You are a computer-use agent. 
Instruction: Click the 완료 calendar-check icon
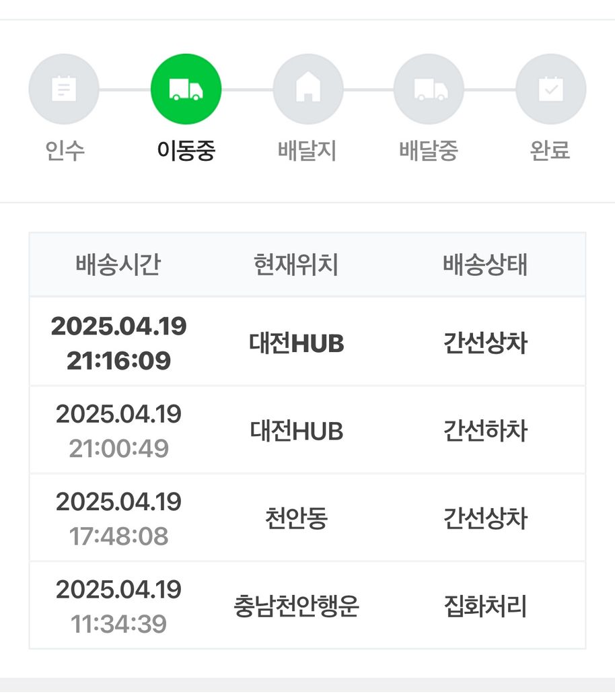pos(550,89)
